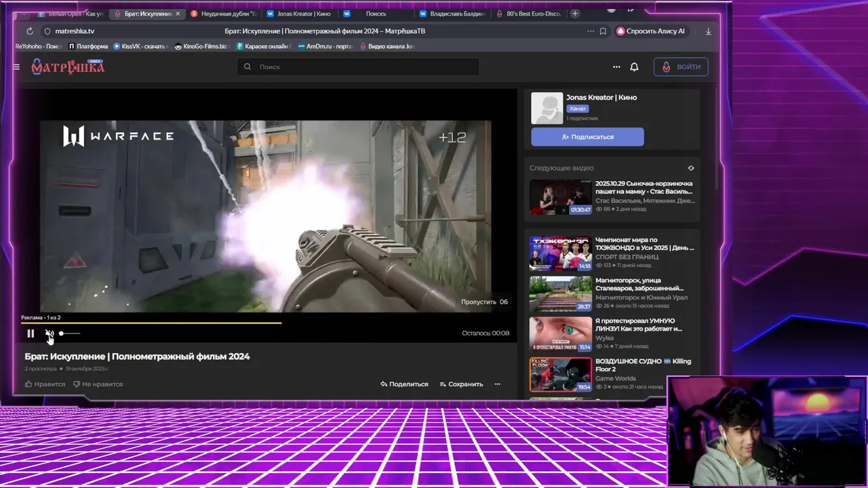Open ReYohoho bookmark
This screenshot has width=868, height=488.
click(x=39, y=47)
